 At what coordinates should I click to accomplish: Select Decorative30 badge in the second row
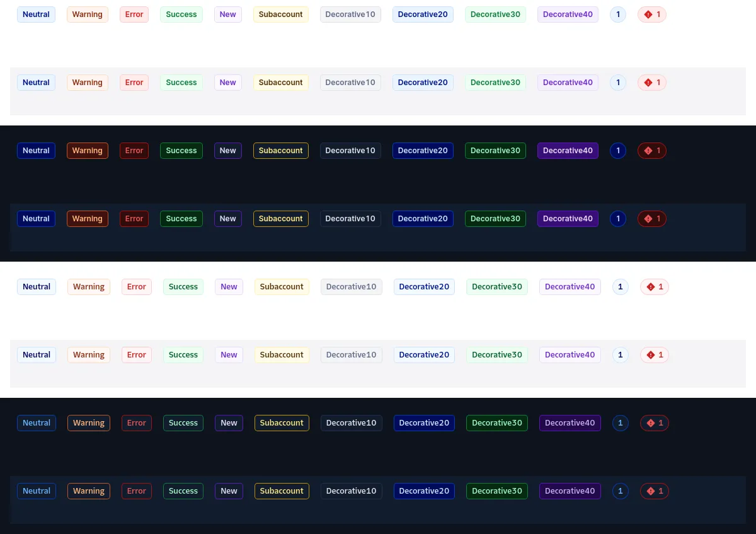tap(495, 83)
